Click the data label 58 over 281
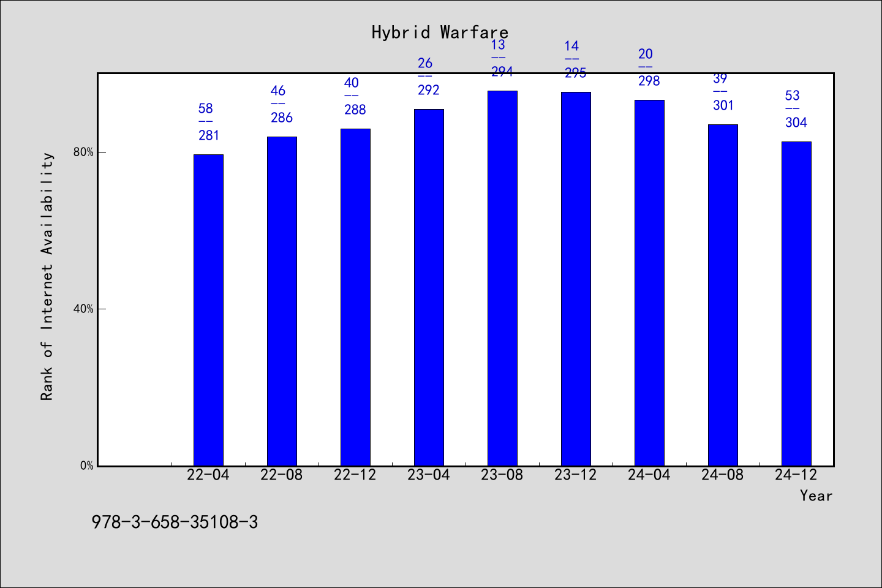Screen dimensions: 882x588 pyautogui.click(x=208, y=122)
